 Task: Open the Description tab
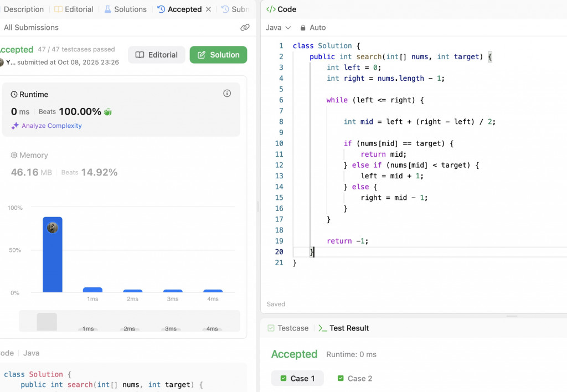click(x=23, y=9)
